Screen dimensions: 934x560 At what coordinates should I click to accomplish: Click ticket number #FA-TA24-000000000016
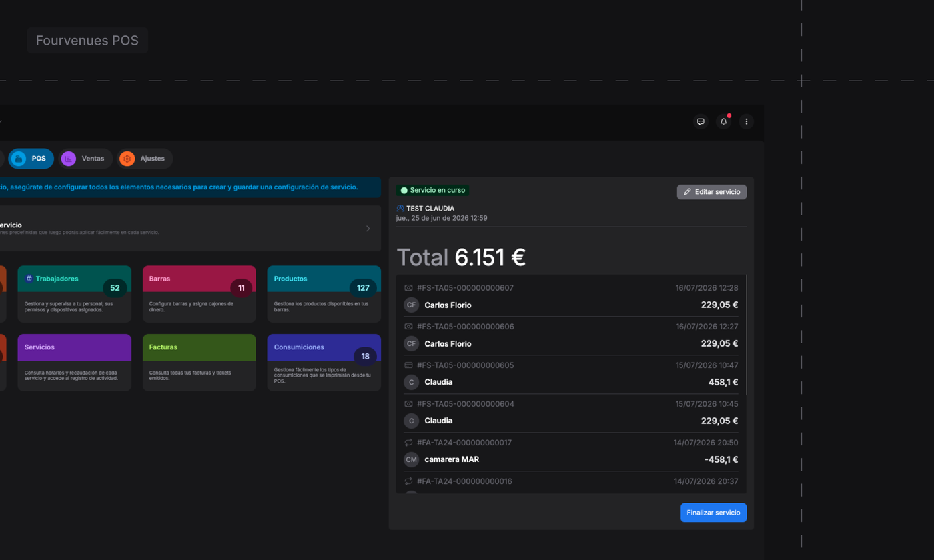click(x=464, y=481)
